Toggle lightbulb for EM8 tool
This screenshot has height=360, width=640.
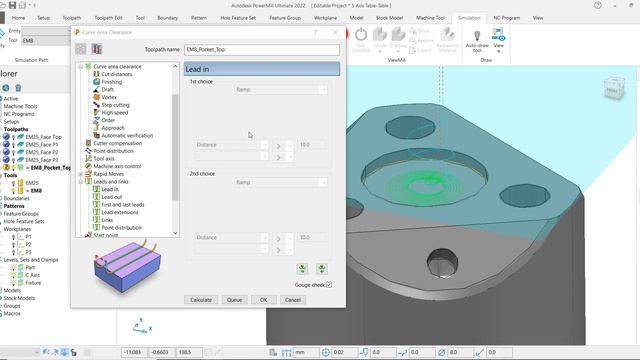13,191
